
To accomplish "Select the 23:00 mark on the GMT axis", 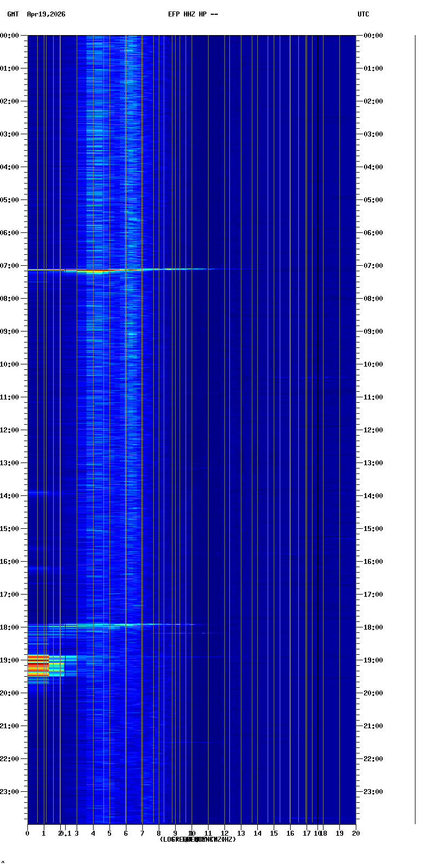I will coord(9,792).
